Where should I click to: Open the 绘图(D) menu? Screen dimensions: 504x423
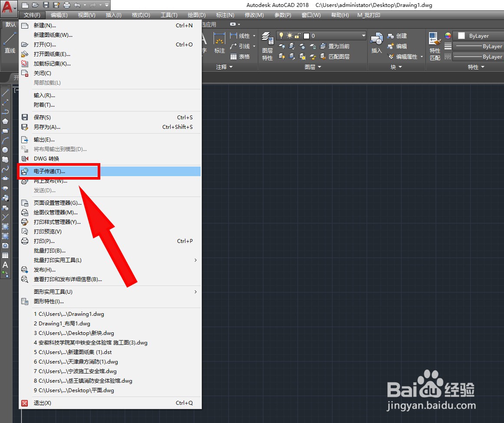click(x=197, y=15)
